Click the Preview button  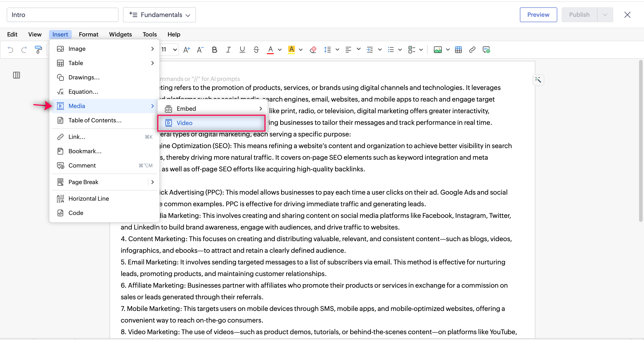coord(538,15)
